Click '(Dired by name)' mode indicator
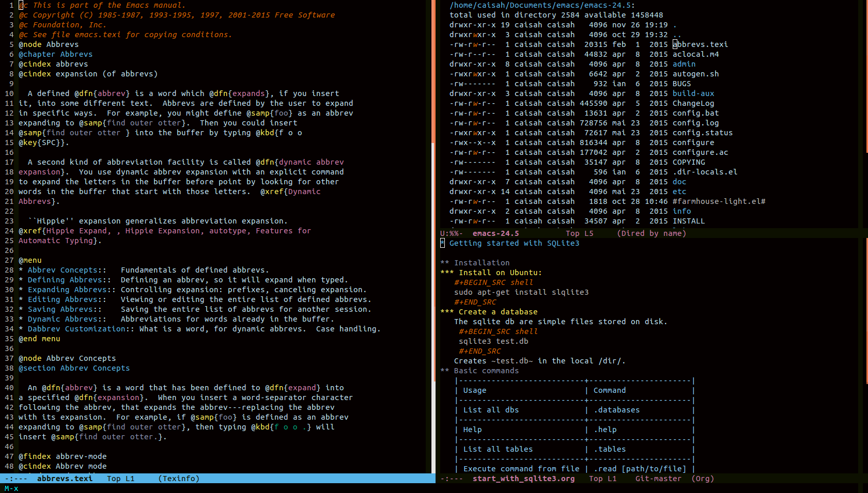This screenshot has height=493, width=868. click(652, 233)
